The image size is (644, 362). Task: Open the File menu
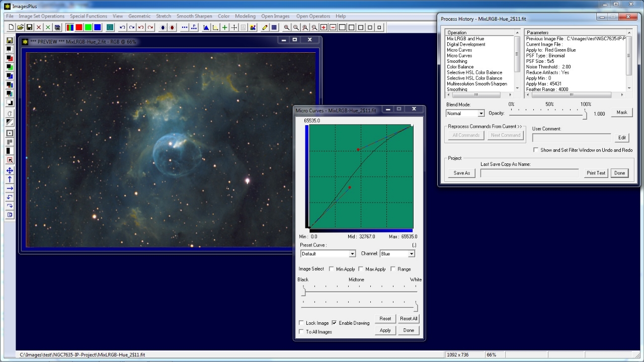(x=10, y=16)
